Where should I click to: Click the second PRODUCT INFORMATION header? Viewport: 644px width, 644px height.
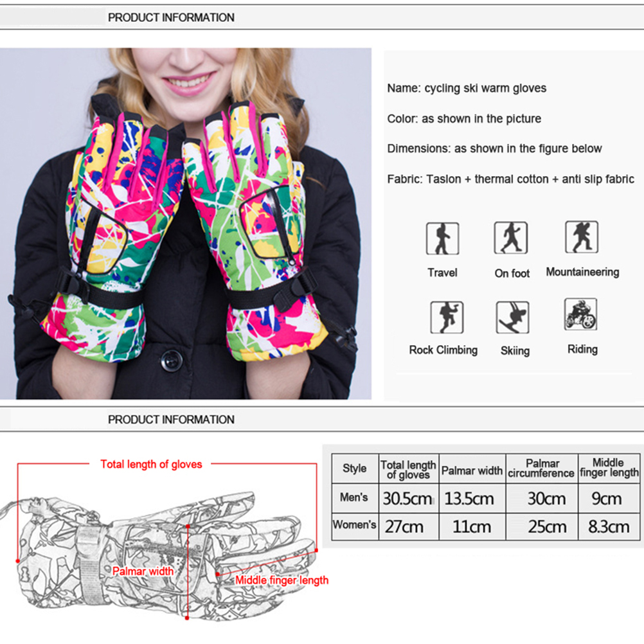pyautogui.click(x=171, y=420)
